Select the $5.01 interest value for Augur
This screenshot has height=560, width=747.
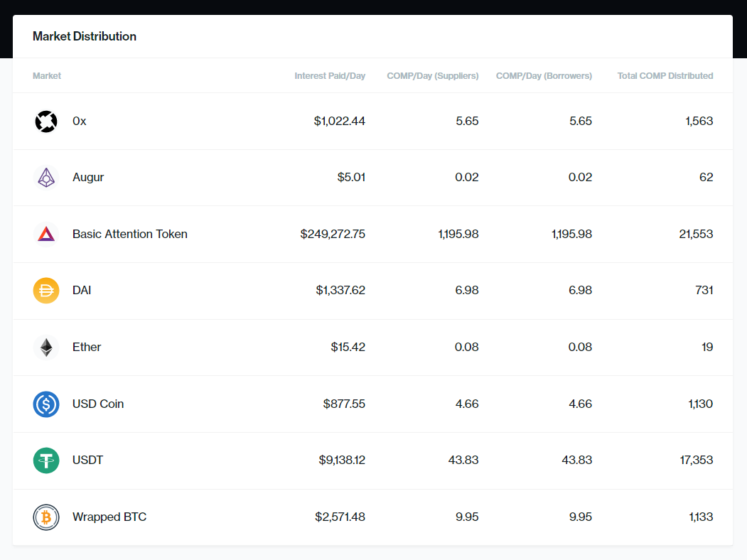(x=351, y=177)
